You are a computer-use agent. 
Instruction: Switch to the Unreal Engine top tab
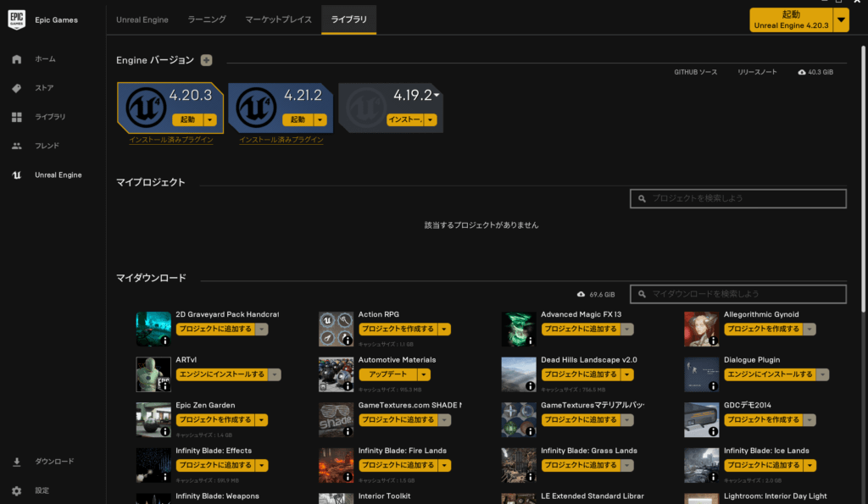[142, 20]
